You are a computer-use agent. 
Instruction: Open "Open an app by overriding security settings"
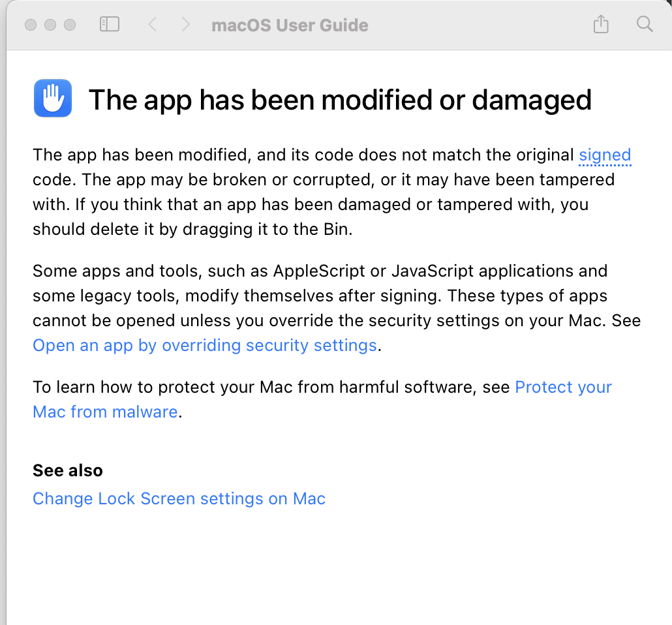tap(205, 345)
